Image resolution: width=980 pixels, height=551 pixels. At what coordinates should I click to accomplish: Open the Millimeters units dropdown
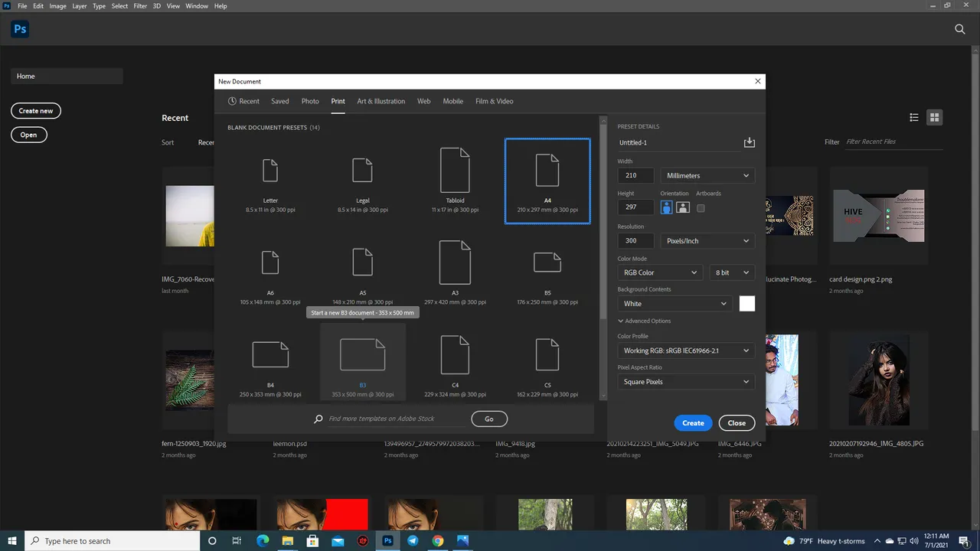coord(707,175)
